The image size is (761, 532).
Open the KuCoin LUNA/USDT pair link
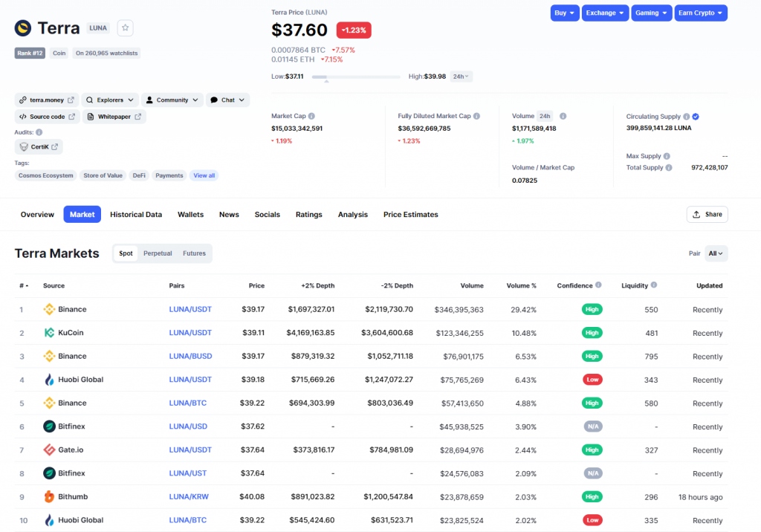point(190,333)
